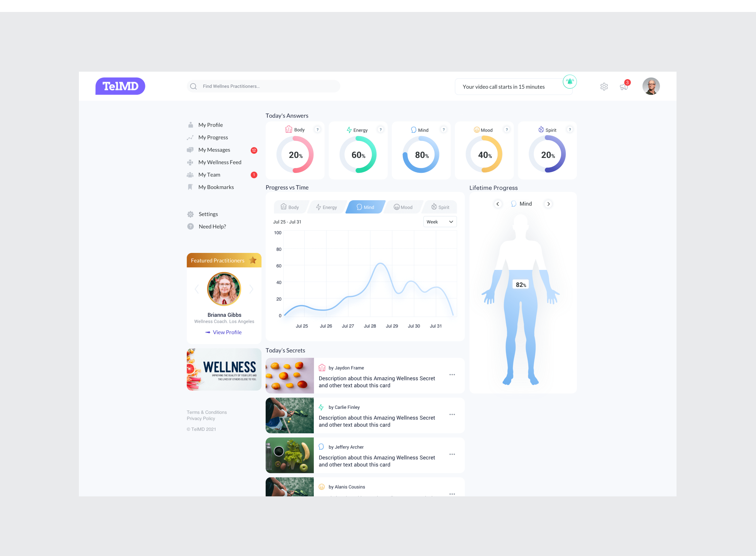Click the Spirit card help question mark
Image resolution: width=756 pixels, height=556 pixels.
(x=570, y=130)
